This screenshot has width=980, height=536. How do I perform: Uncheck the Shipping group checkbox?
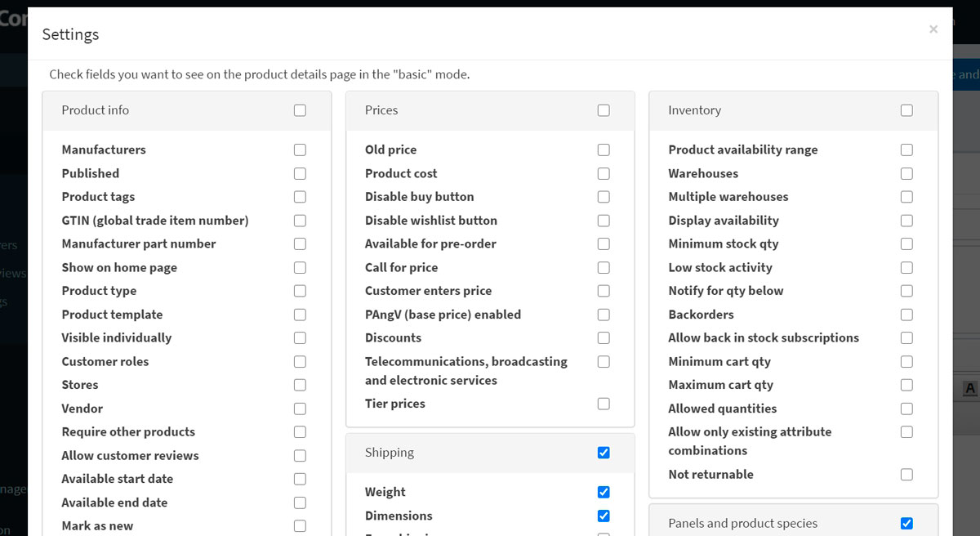point(604,453)
